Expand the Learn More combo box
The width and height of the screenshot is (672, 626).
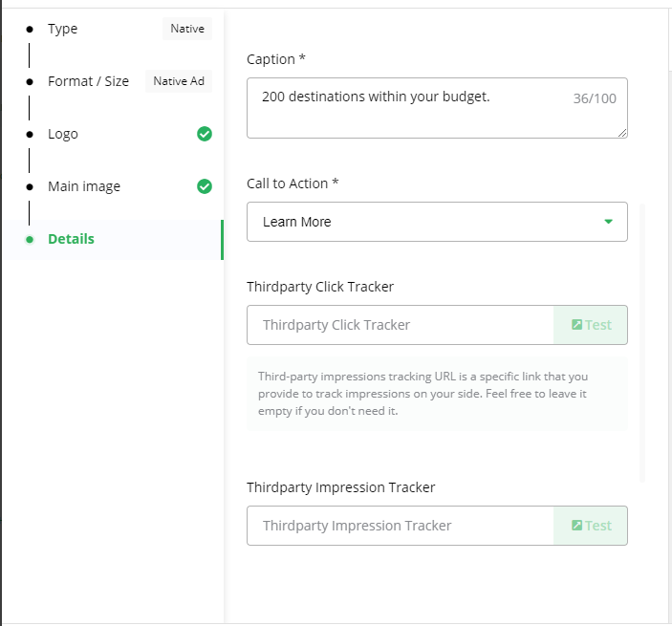437,222
